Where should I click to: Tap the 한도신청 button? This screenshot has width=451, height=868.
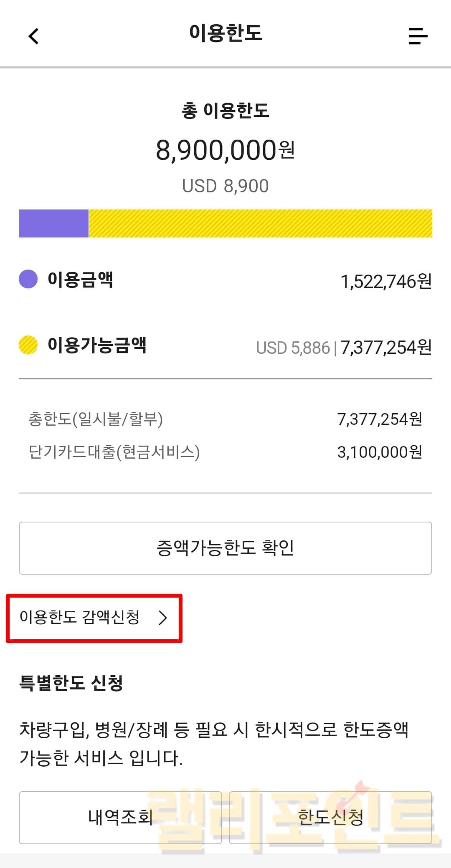coord(330,817)
